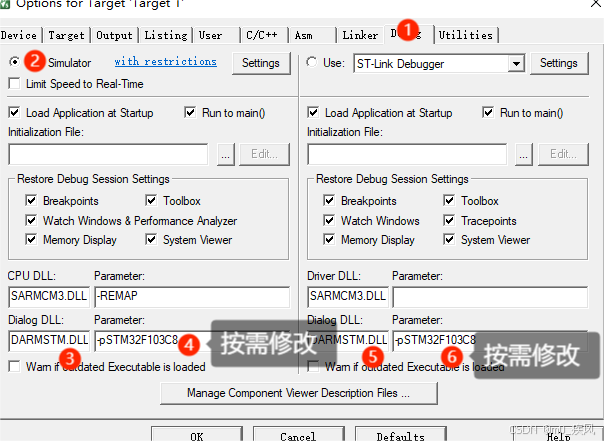Toggle simulator Toolbox checkbox
Image resolution: width=604 pixels, height=441 pixels.
(x=151, y=200)
